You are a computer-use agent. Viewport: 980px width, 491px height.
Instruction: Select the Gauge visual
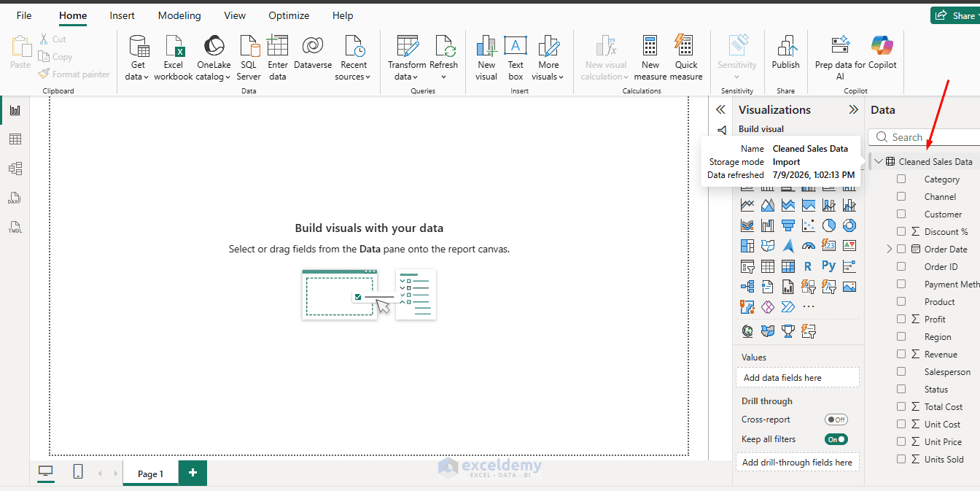tap(809, 246)
